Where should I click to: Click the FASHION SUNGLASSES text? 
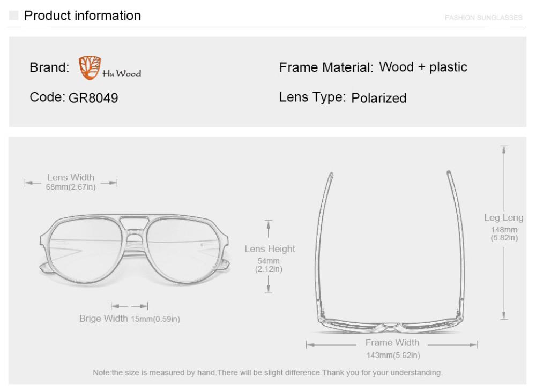pos(483,18)
